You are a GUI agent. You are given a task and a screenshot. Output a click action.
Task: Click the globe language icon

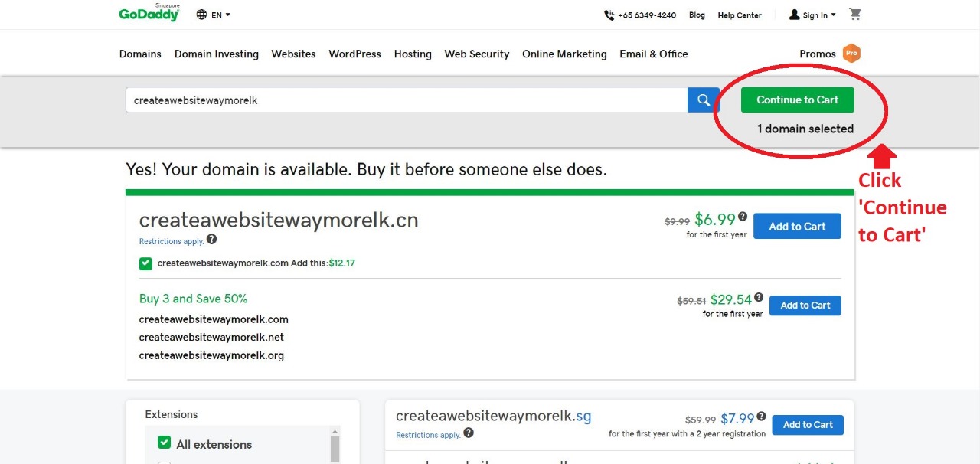click(x=201, y=15)
